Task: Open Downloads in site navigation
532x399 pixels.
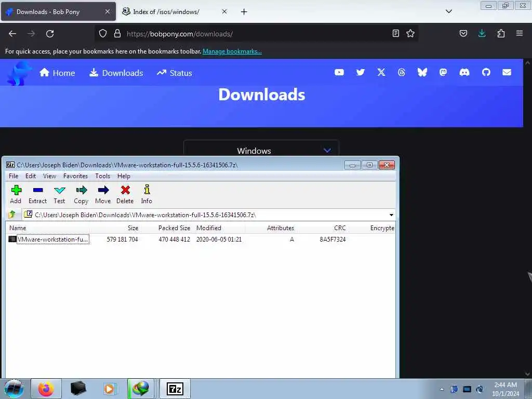Action: [116, 73]
